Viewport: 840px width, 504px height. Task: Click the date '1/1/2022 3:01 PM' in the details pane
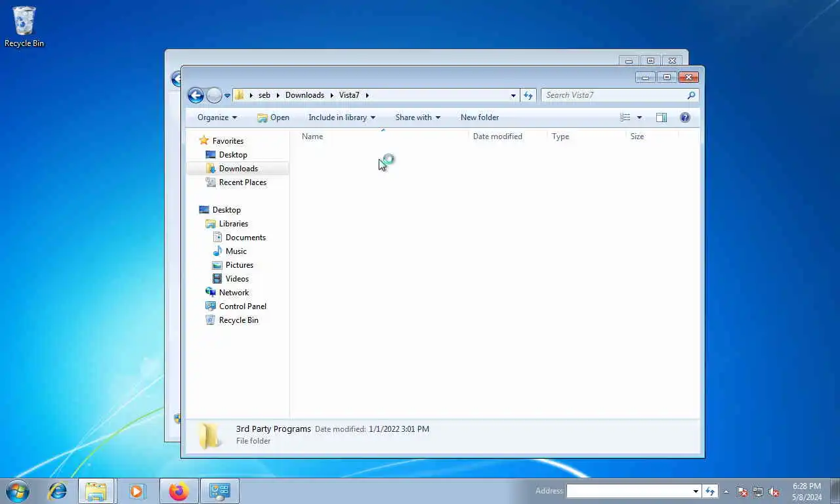pos(399,429)
